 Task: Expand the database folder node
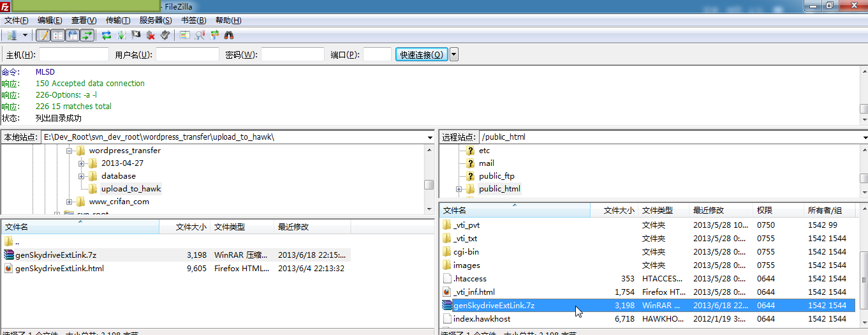point(82,176)
